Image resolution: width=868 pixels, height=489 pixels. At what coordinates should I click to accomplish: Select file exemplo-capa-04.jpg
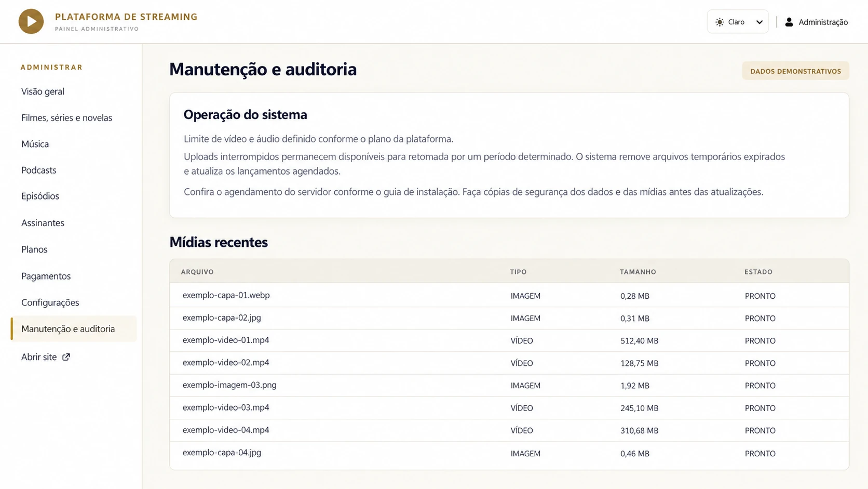point(222,453)
